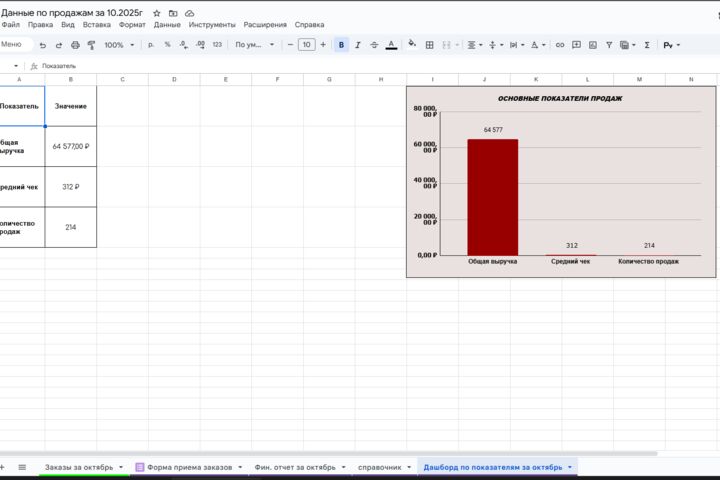Check the cloud save status icon
This screenshot has width=720, height=480.
(190, 13)
